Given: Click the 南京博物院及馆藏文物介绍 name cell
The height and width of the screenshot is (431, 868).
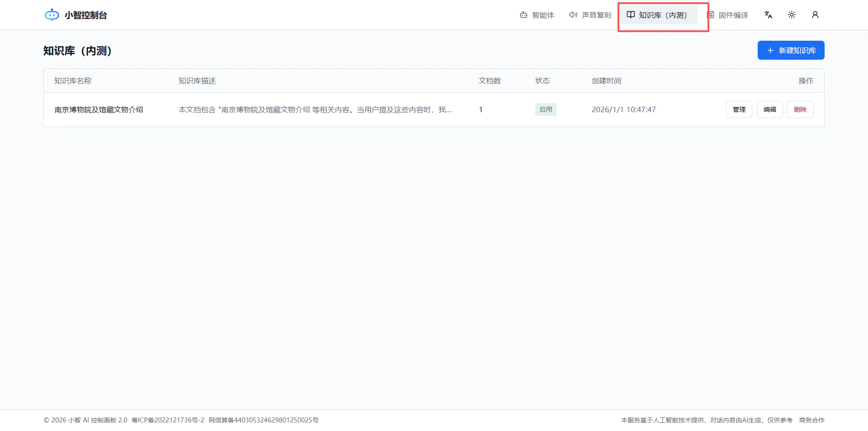Looking at the screenshot, I should click(x=99, y=109).
